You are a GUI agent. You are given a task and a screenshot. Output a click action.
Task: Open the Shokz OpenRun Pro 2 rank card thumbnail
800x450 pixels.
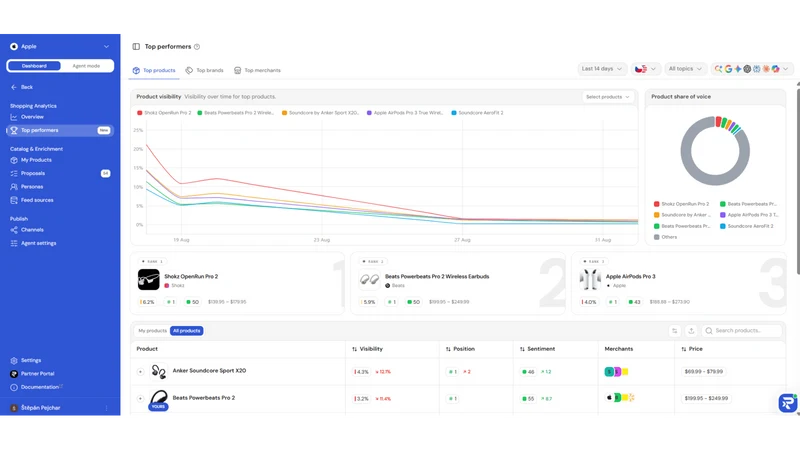click(148, 280)
